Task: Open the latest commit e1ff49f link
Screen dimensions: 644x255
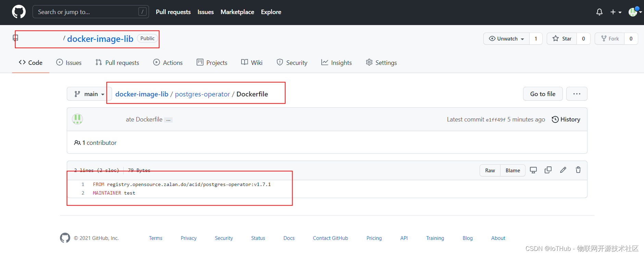Action: [496, 120]
